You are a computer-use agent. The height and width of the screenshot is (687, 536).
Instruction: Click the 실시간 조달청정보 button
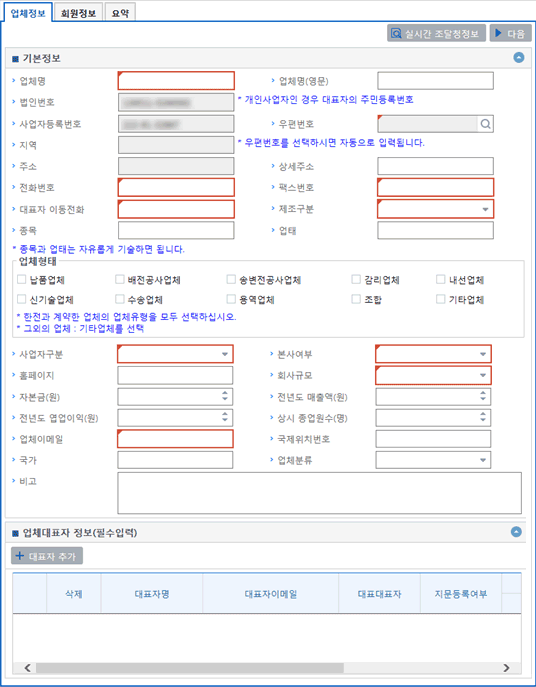436,33
